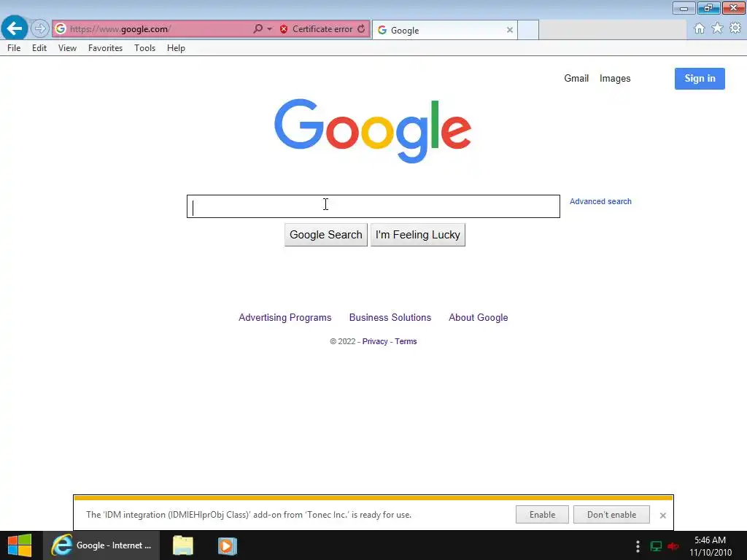747x560 pixels.
Task: Click the Gmail link
Action: pos(576,79)
